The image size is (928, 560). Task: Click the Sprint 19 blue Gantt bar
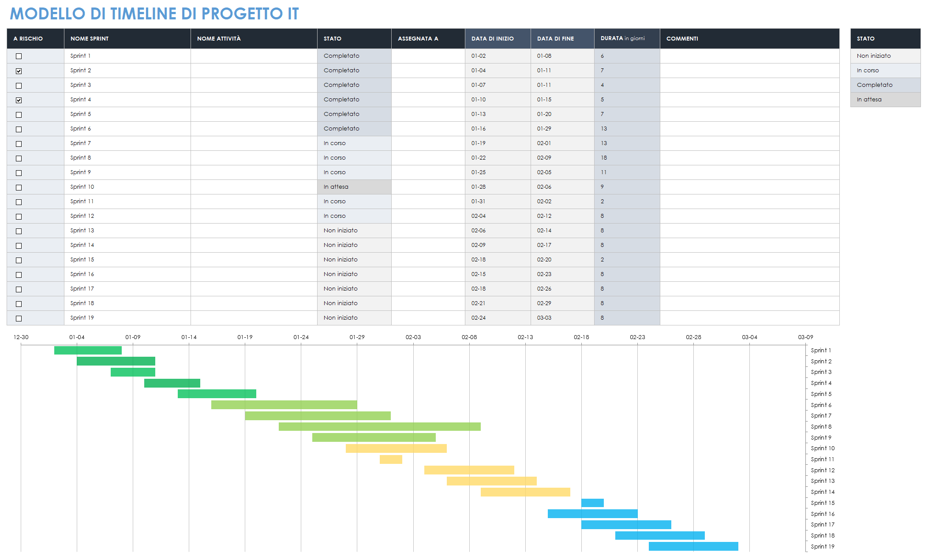pyautogui.click(x=693, y=546)
